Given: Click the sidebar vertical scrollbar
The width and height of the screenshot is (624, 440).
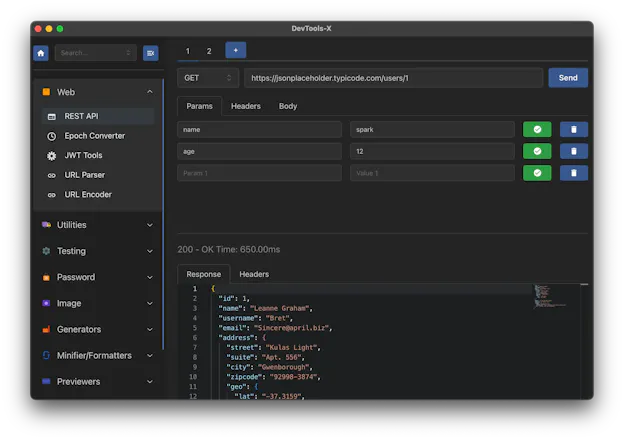Looking at the screenshot, I should 163,215.
